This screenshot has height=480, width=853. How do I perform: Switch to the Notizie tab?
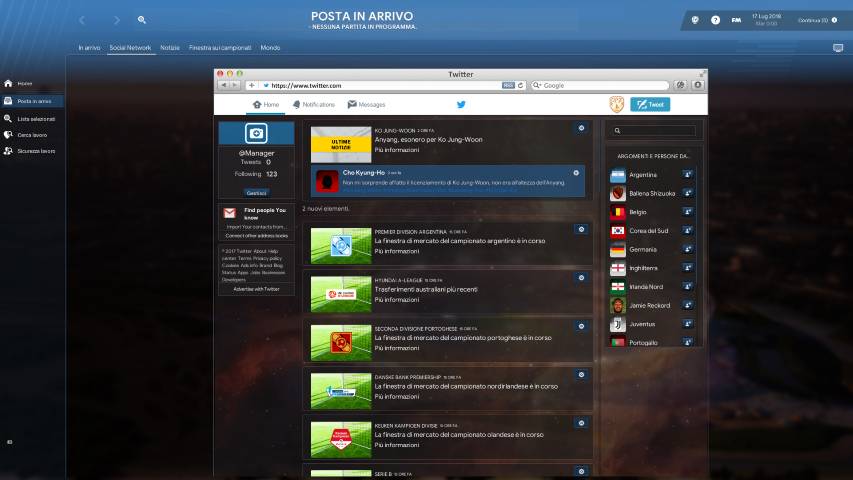(170, 47)
